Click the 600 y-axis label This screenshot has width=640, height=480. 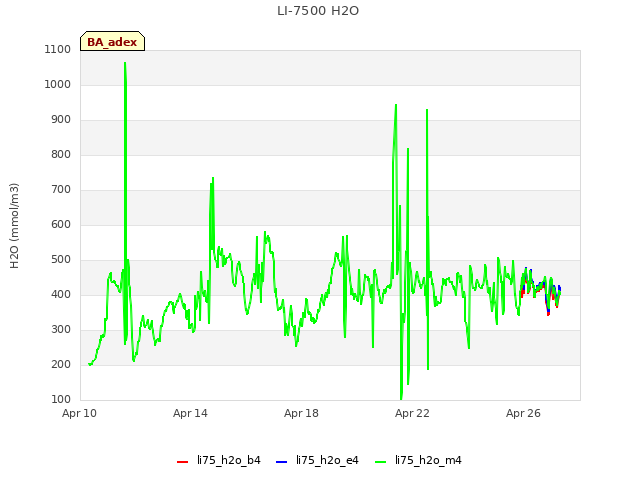[61, 224]
